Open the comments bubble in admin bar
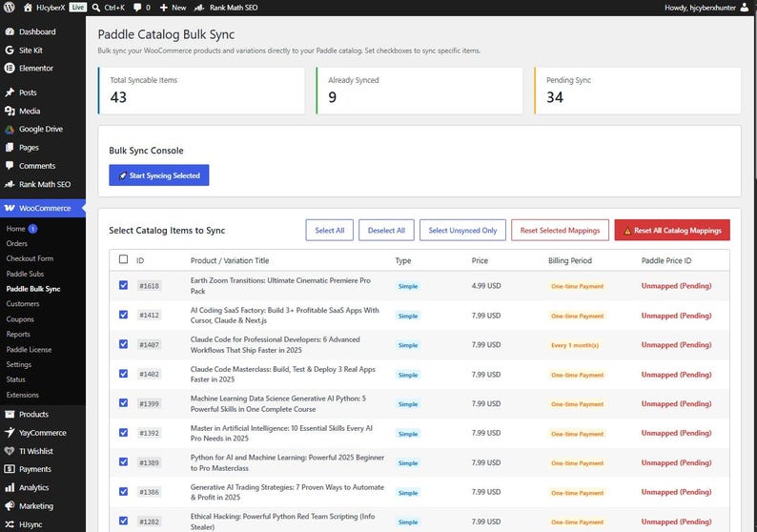757x532 pixels. click(x=137, y=8)
